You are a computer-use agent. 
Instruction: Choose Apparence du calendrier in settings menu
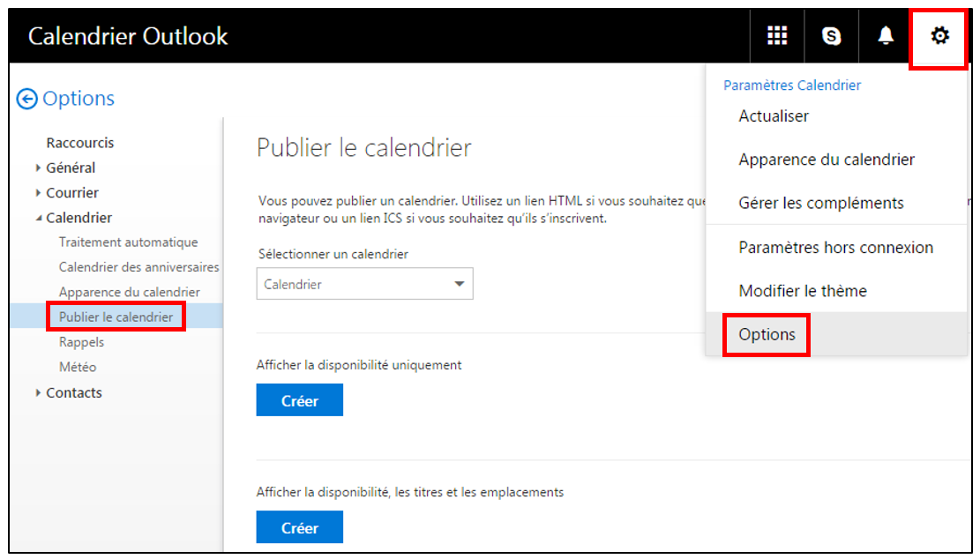click(x=827, y=160)
